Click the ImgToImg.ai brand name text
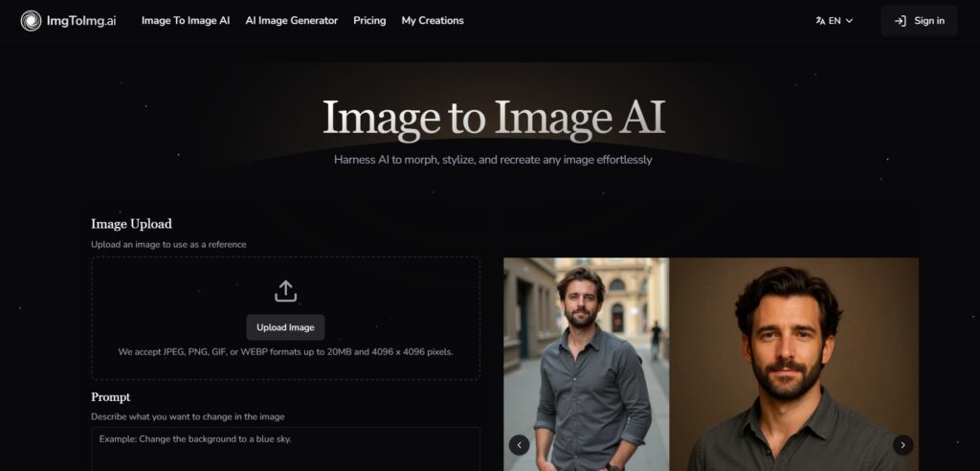The width and height of the screenshot is (980, 471). 81,20
